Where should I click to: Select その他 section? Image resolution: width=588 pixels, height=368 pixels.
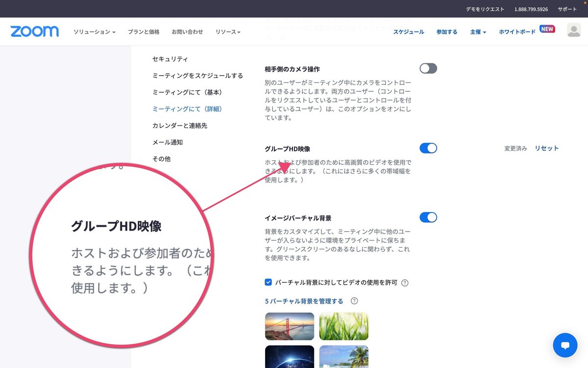point(161,159)
